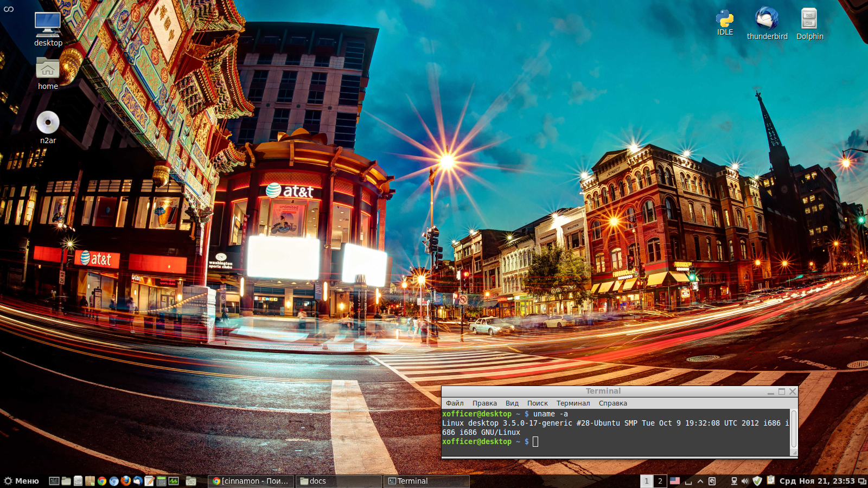The width and height of the screenshot is (868, 488).
Task: Launch Firefox from panel
Action: [x=126, y=480]
